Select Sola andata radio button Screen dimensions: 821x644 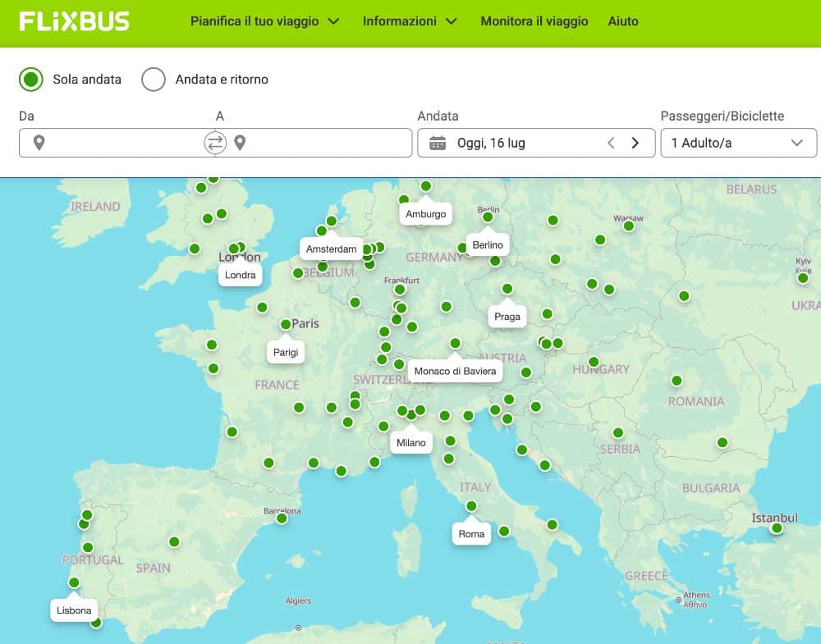pyautogui.click(x=31, y=80)
